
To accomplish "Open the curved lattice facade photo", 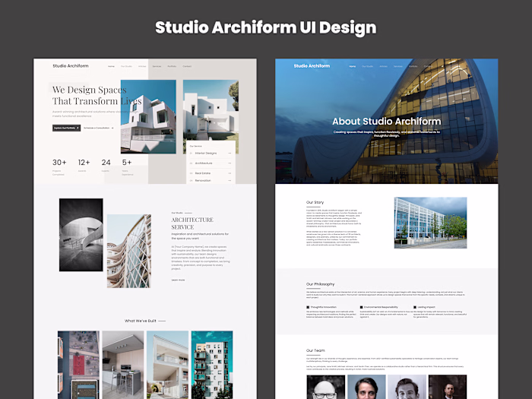I will click(129, 251).
